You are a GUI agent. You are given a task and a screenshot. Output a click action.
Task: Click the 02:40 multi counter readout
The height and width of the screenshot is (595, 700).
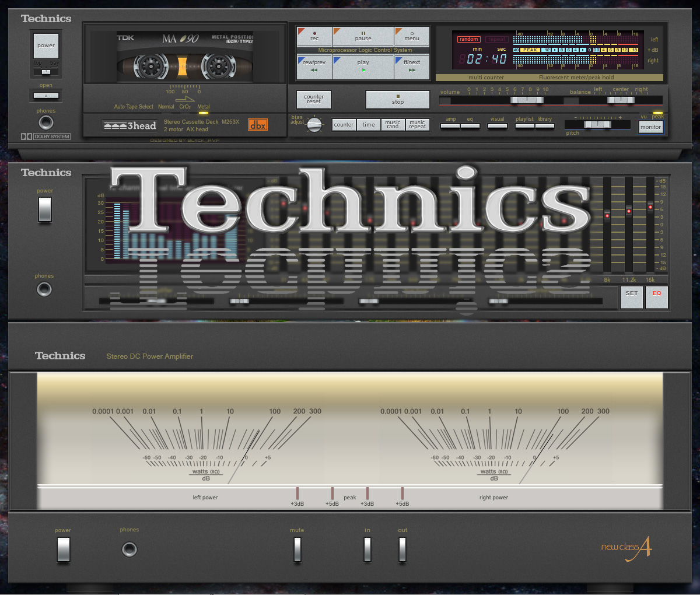click(x=482, y=59)
